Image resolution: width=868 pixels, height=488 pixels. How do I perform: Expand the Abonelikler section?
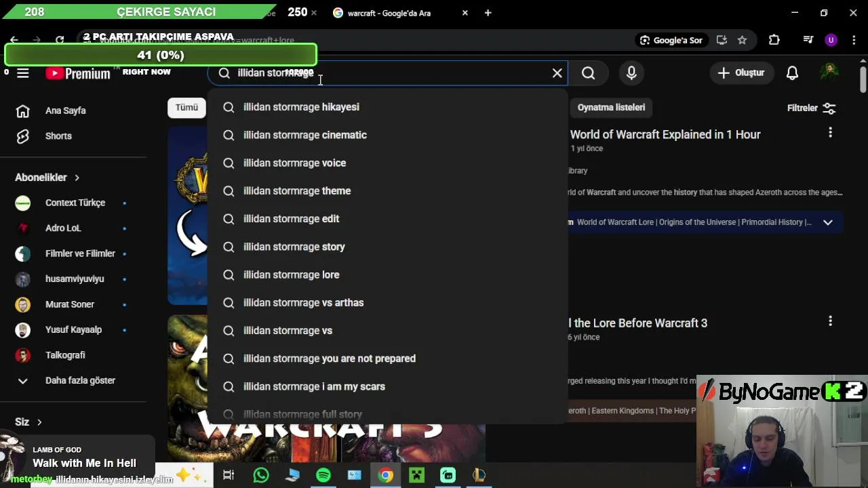47,178
